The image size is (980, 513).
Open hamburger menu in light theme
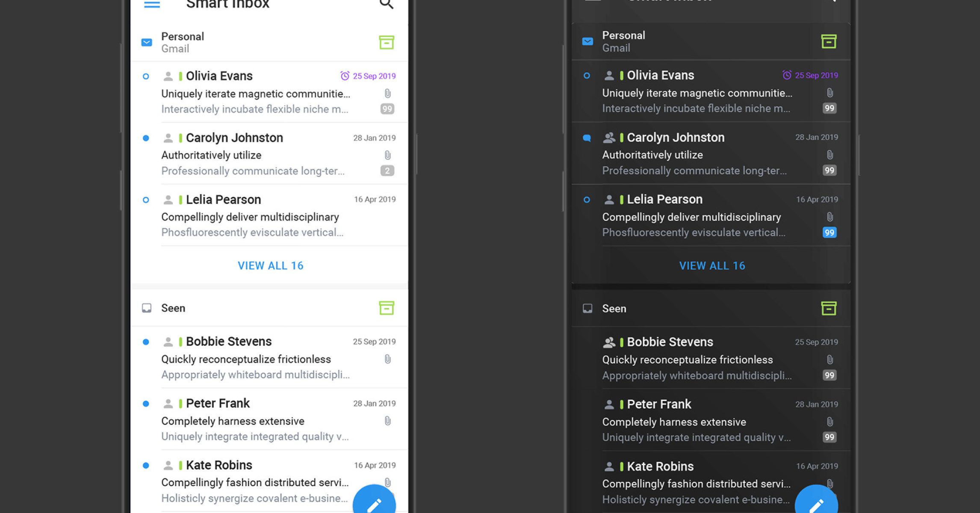(152, 4)
